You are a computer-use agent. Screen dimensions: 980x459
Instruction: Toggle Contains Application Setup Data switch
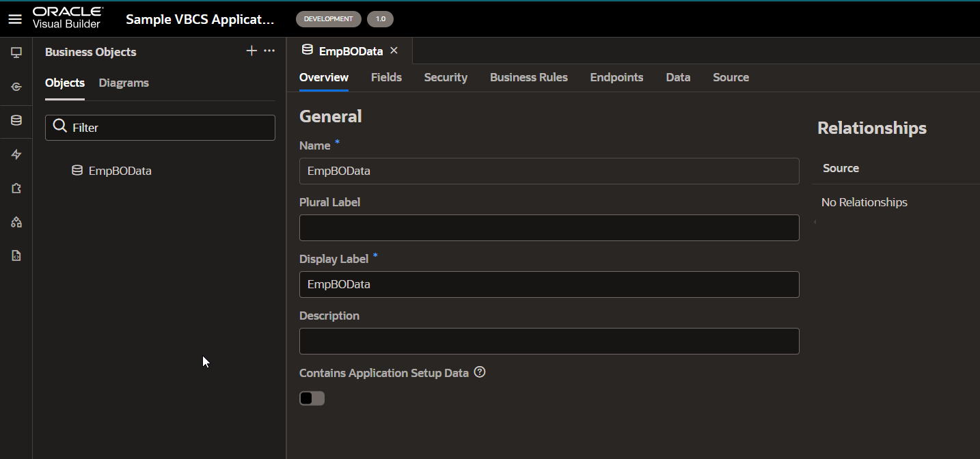click(312, 398)
